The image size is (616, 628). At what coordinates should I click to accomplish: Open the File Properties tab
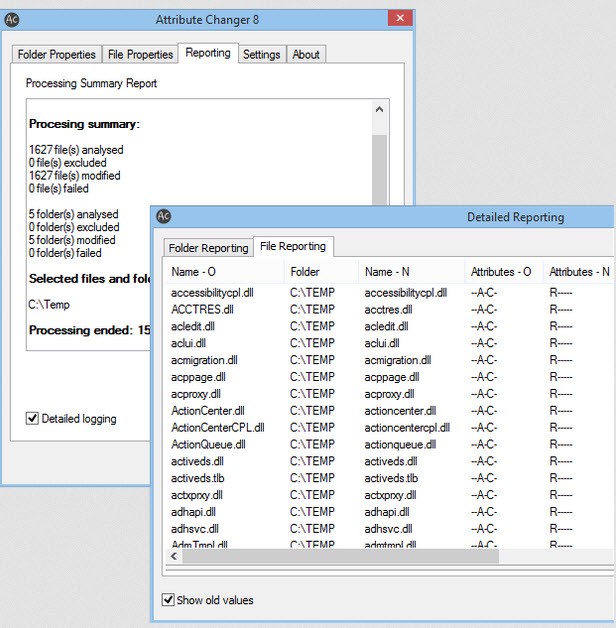tap(140, 54)
